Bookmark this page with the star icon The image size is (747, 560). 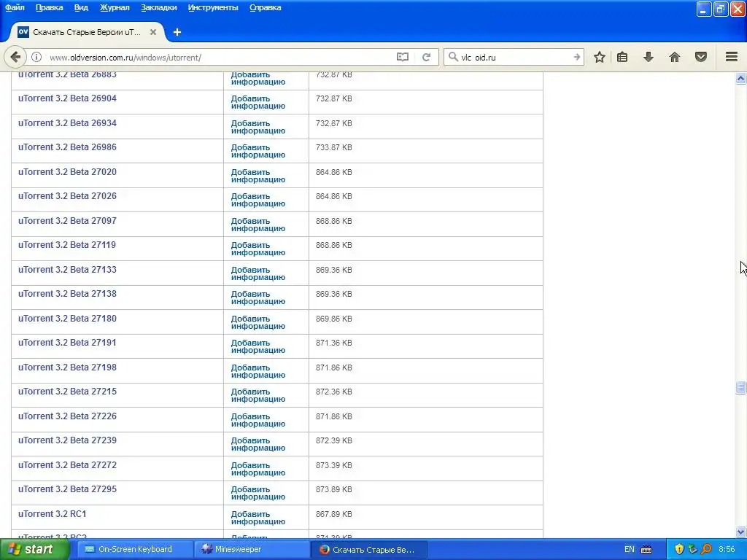[600, 57]
